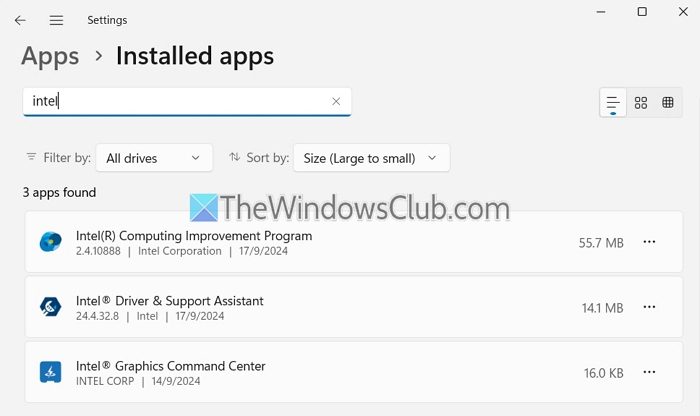Switch to table view layout
700x416 pixels.
click(668, 103)
